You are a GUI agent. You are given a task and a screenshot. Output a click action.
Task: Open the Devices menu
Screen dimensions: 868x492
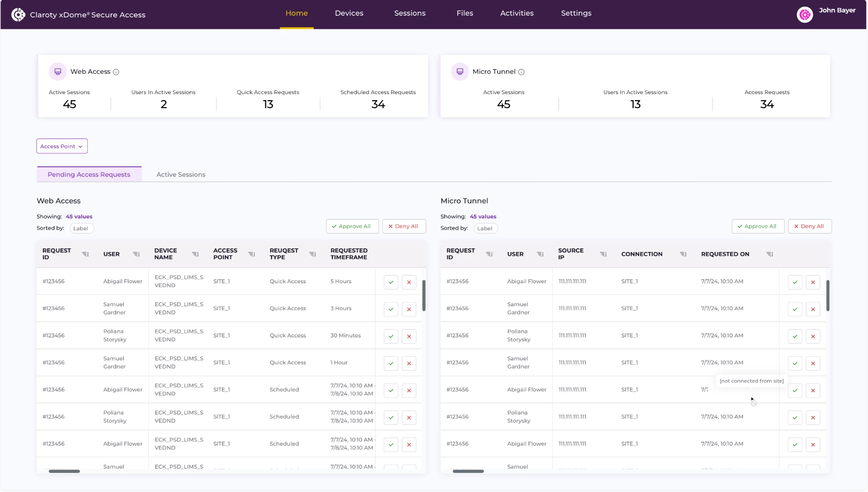(x=349, y=13)
